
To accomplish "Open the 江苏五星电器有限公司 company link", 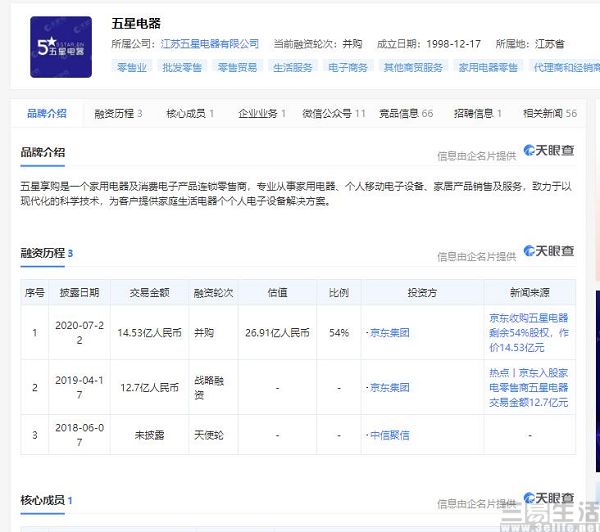I will (210, 44).
